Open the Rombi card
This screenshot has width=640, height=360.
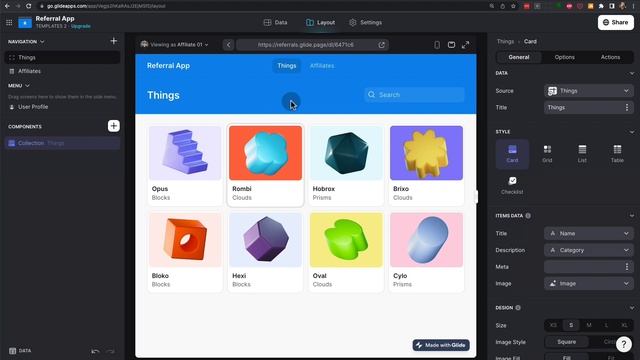pyautogui.click(x=265, y=165)
